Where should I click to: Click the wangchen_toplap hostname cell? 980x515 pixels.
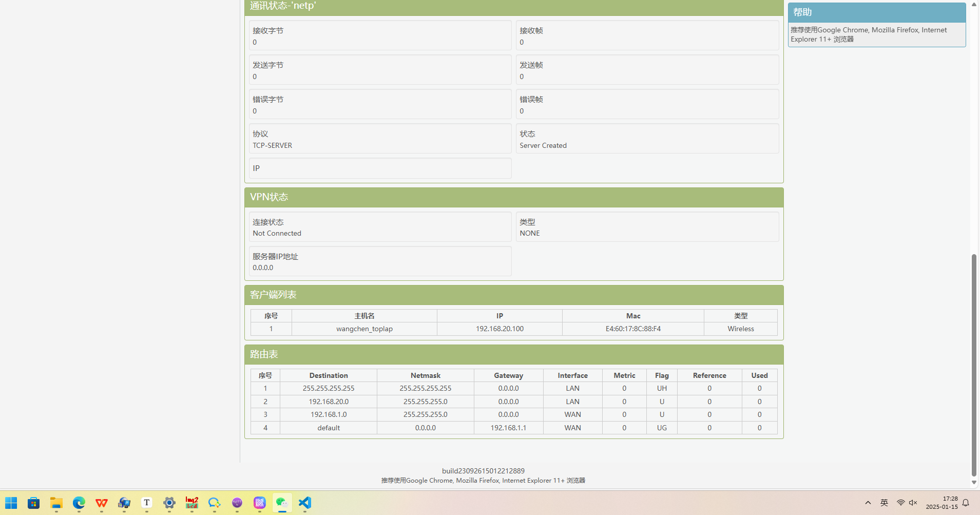pos(364,329)
